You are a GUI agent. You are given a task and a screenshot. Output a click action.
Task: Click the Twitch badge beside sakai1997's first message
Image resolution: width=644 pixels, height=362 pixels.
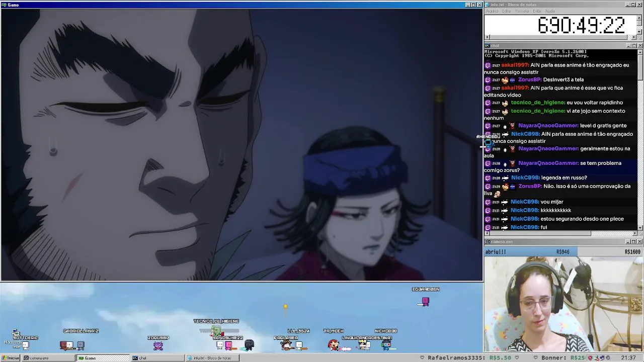point(488,65)
